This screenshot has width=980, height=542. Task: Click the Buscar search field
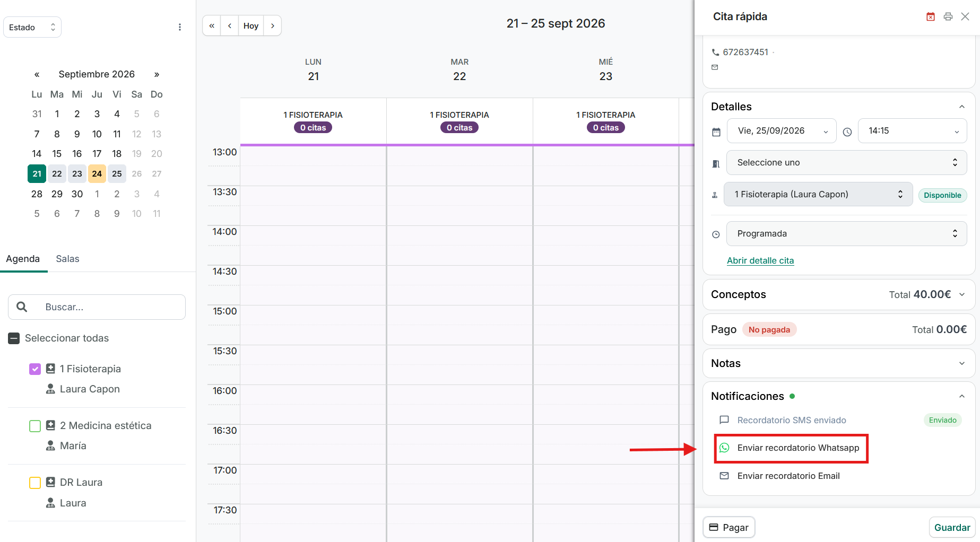pyautogui.click(x=97, y=307)
